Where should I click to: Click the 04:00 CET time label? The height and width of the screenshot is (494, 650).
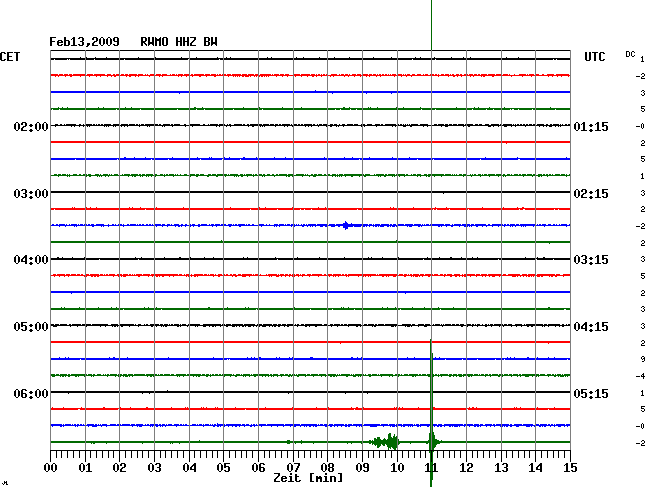pos(31,260)
